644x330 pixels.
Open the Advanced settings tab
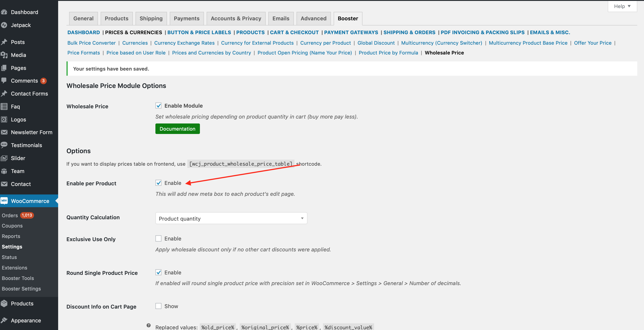(314, 19)
